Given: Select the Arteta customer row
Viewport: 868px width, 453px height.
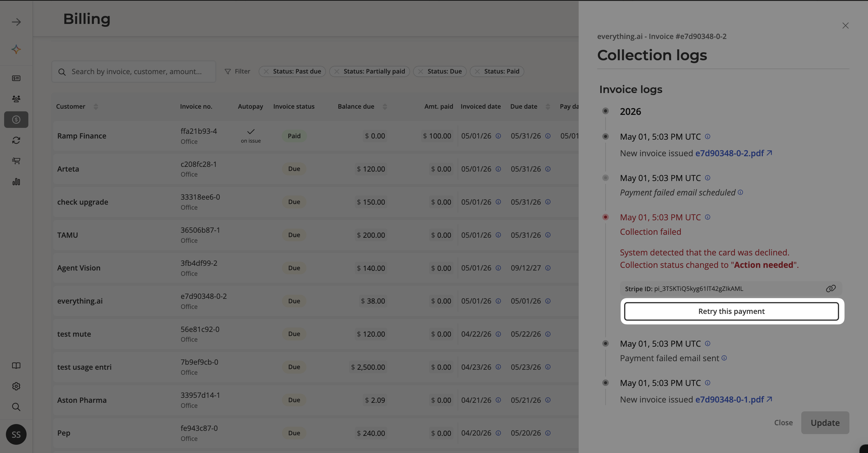Looking at the screenshot, I should point(315,169).
